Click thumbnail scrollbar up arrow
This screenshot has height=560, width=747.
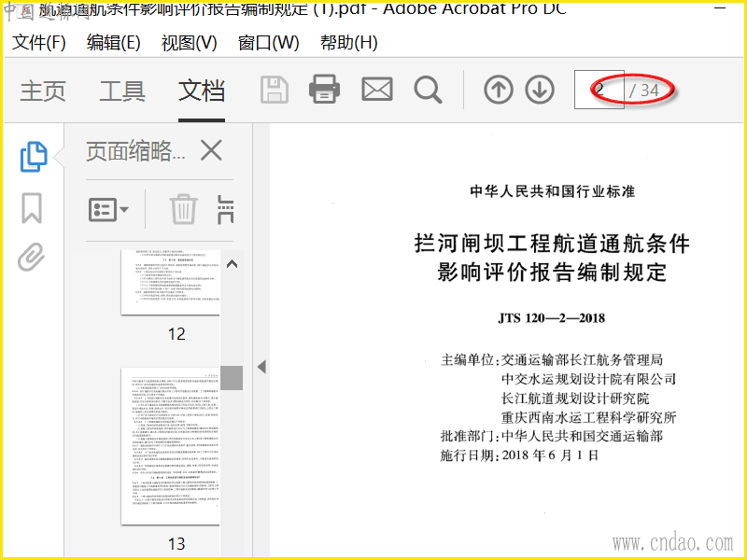click(x=232, y=264)
